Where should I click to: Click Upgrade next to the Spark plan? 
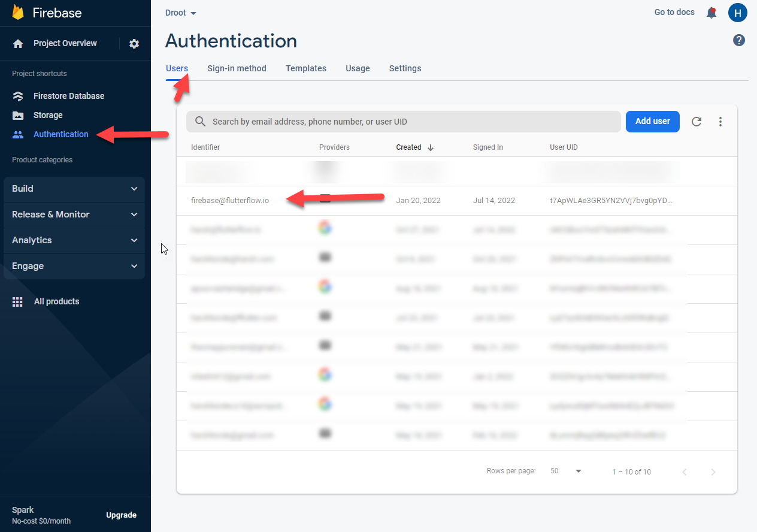click(122, 515)
